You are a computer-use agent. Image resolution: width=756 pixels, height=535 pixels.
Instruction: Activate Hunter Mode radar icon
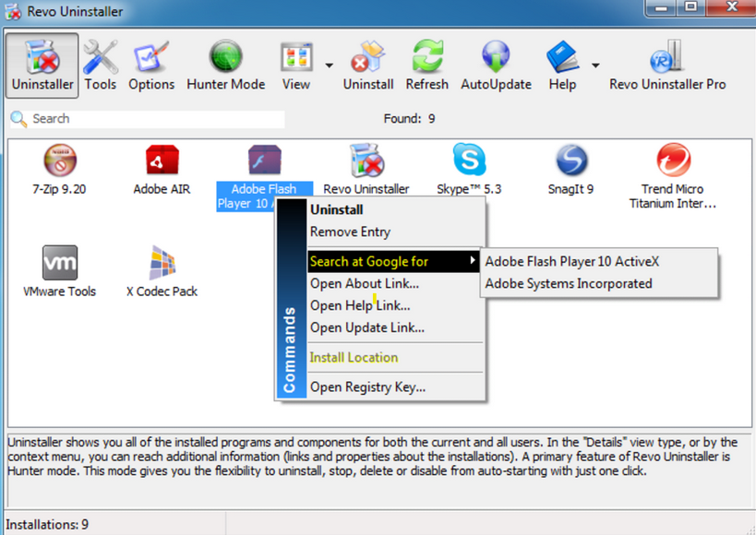pos(225,56)
